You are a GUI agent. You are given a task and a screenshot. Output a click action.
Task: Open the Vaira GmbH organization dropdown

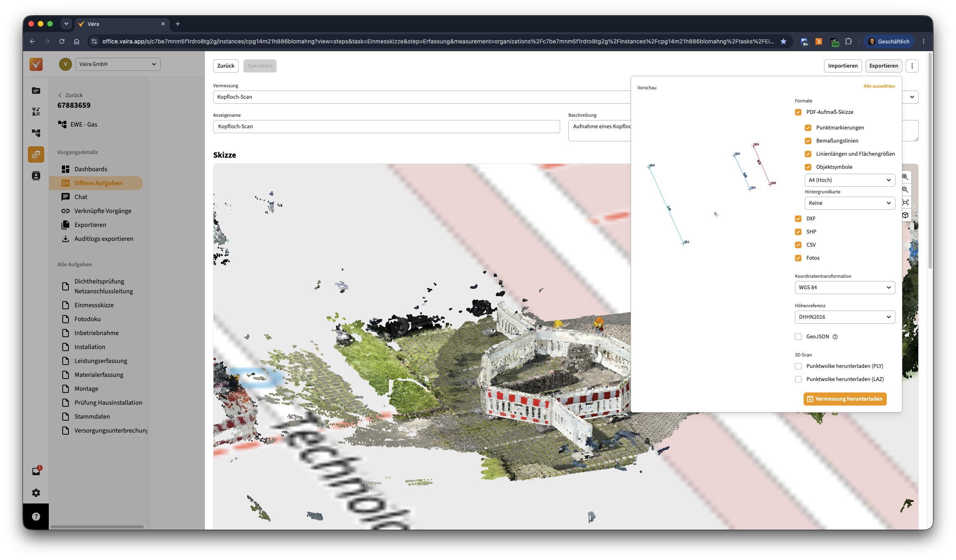pos(118,64)
